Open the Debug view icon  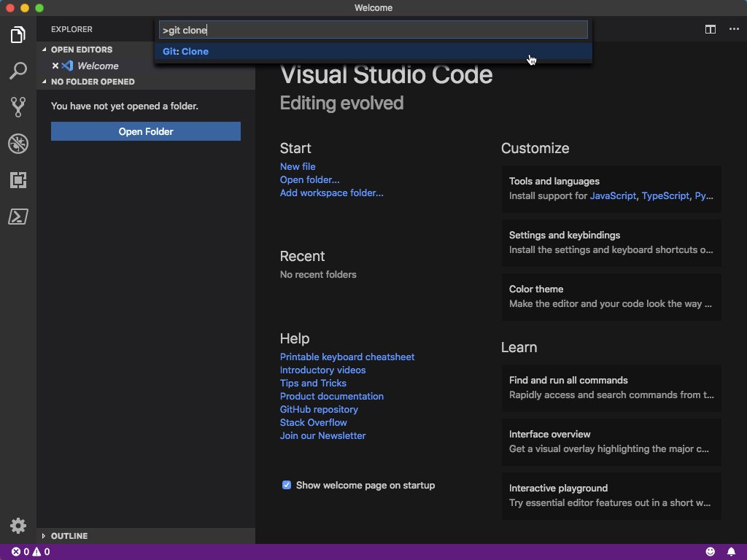pyautogui.click(x=18, y=144)
